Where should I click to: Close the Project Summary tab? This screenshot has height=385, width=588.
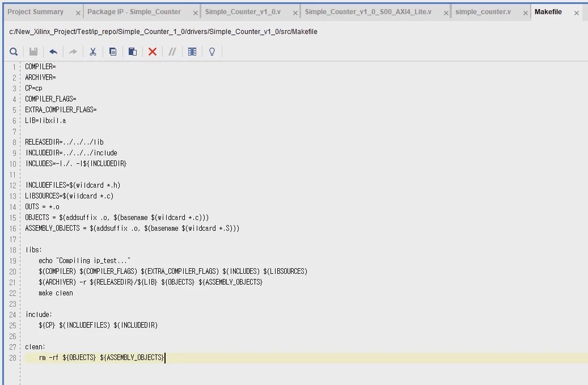coord(78,13)
